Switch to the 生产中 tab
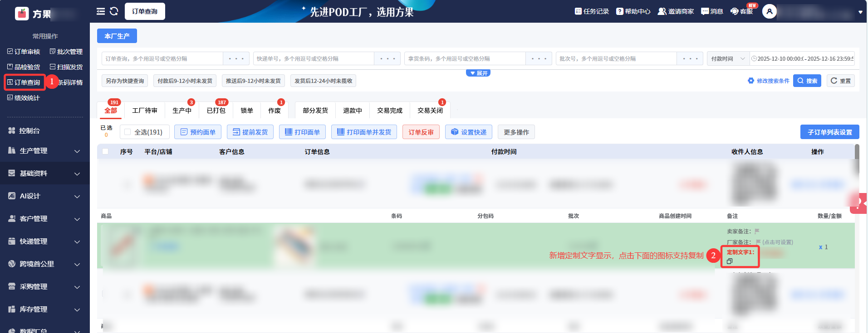 (x=182, y=111)
